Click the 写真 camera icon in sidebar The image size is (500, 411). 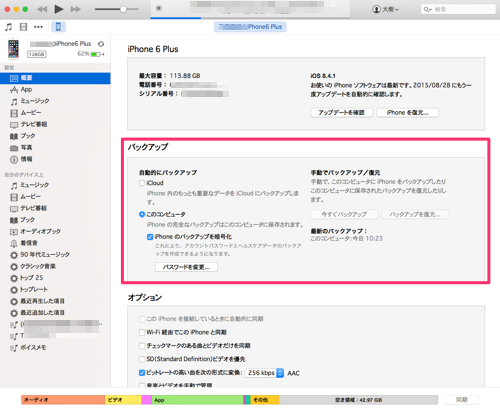point(14,148)
